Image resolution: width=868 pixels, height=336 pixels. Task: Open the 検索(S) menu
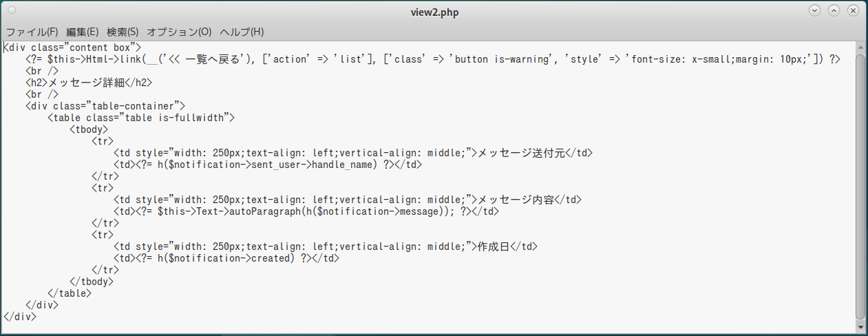click(123, 32)
